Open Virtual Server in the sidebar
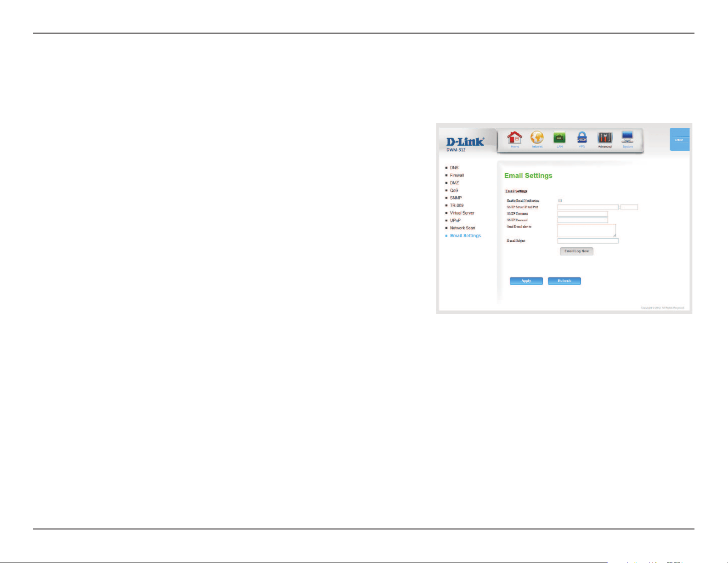The height and width of the screenshot is (563, 728). [x=462, y=213]
